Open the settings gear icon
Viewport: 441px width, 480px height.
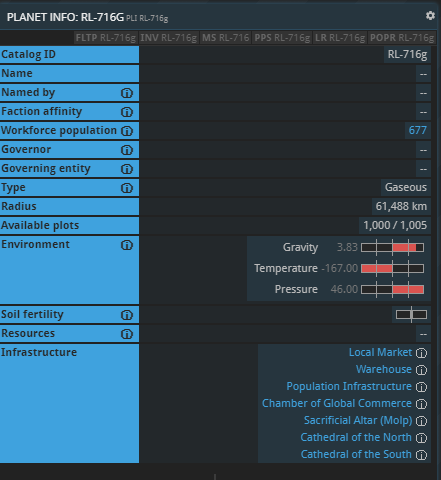[430, 16]
